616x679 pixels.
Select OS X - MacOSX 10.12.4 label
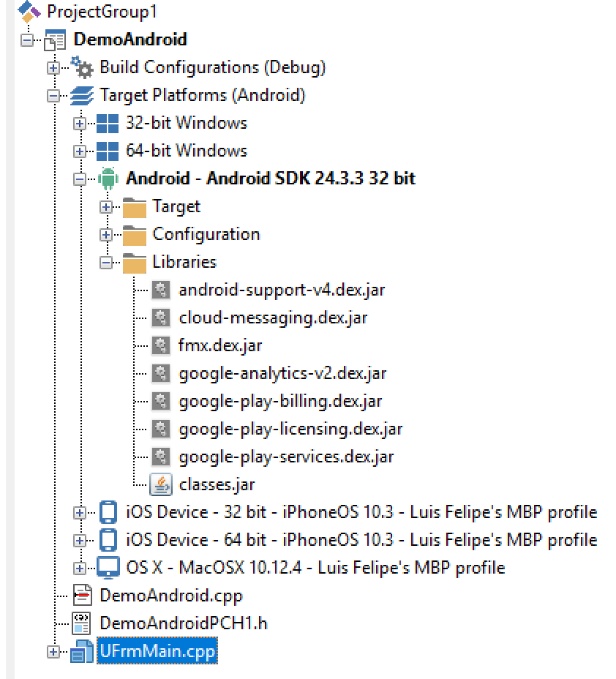[315, 568]
